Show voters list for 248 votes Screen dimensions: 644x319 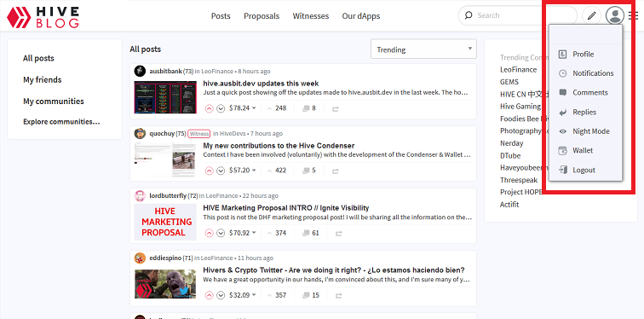tap(276, 108)
